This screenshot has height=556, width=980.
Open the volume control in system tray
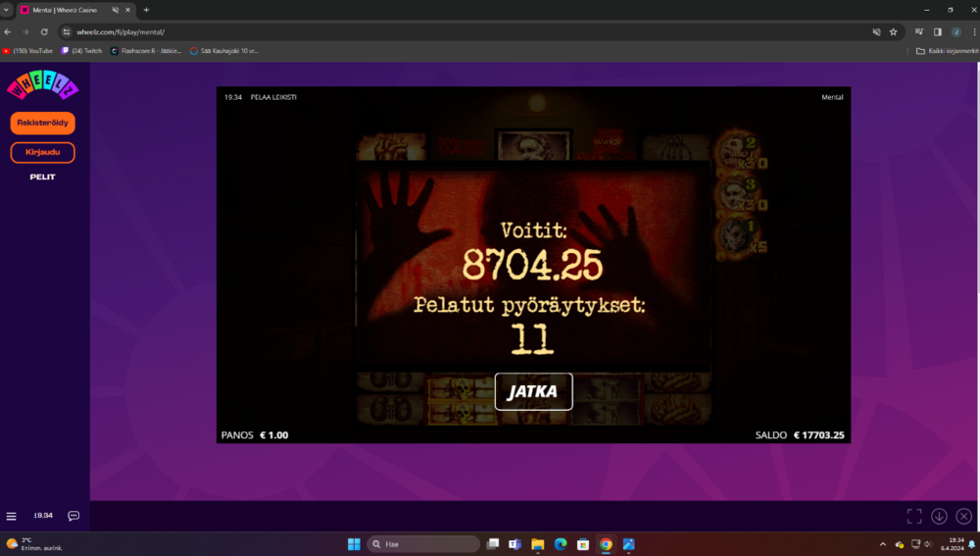pos(928,544)
